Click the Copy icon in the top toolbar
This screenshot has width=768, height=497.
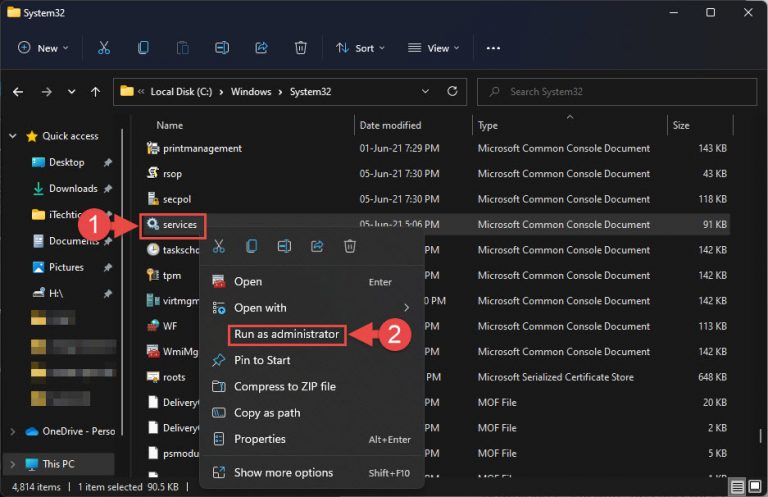coord(143,48)
